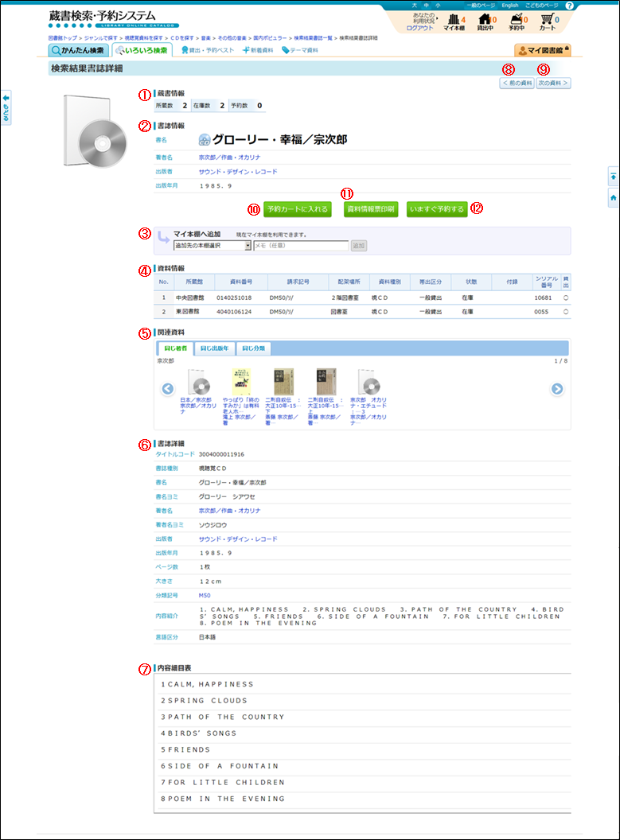Click the もどる back arrow side tab
This screenshot has width=620, height=840.
click(6, 107)
